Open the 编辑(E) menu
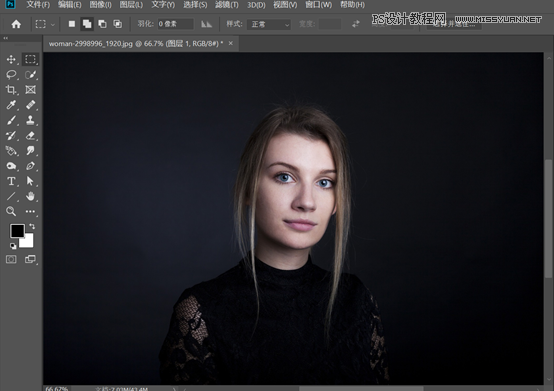This screenshot has height=391, width=554. click(x=70, y=5)
